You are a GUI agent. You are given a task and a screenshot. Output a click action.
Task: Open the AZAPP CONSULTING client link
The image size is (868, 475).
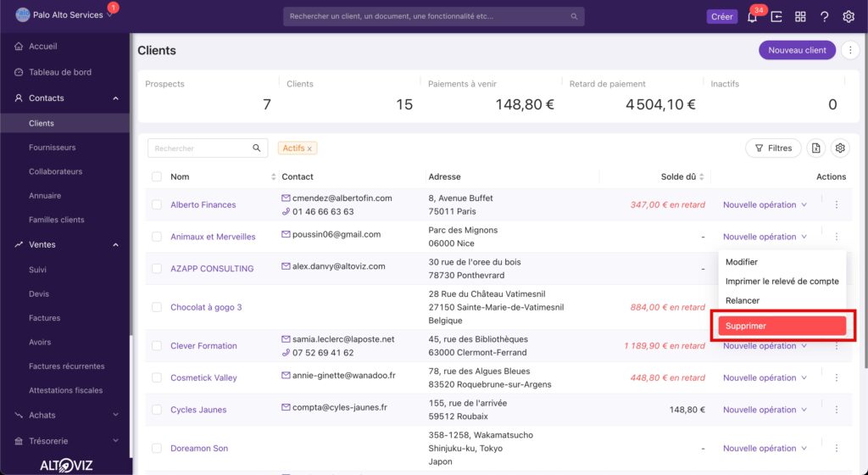[x=212, y=269]
